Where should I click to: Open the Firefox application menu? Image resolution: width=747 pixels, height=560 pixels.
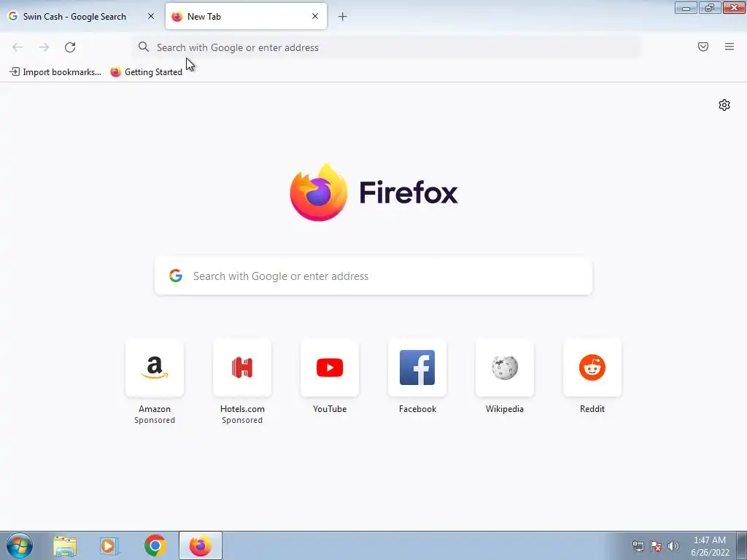click(729, 47)
